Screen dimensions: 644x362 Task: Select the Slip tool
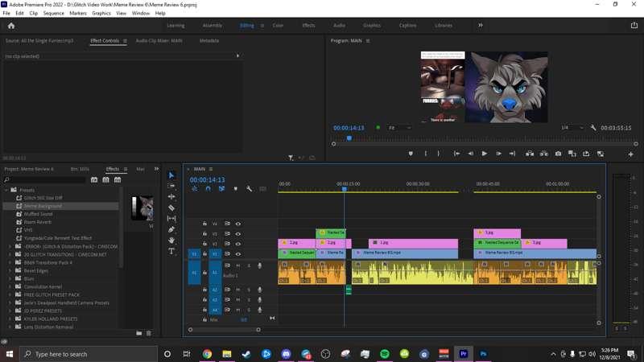[x=171, y=218]
